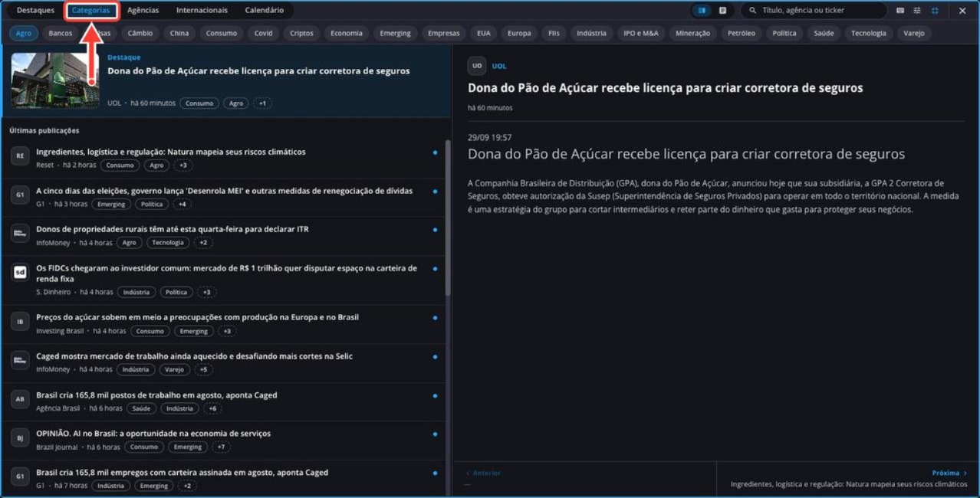
Task: Click the search magnifier icon
Action: click(752, 11)
